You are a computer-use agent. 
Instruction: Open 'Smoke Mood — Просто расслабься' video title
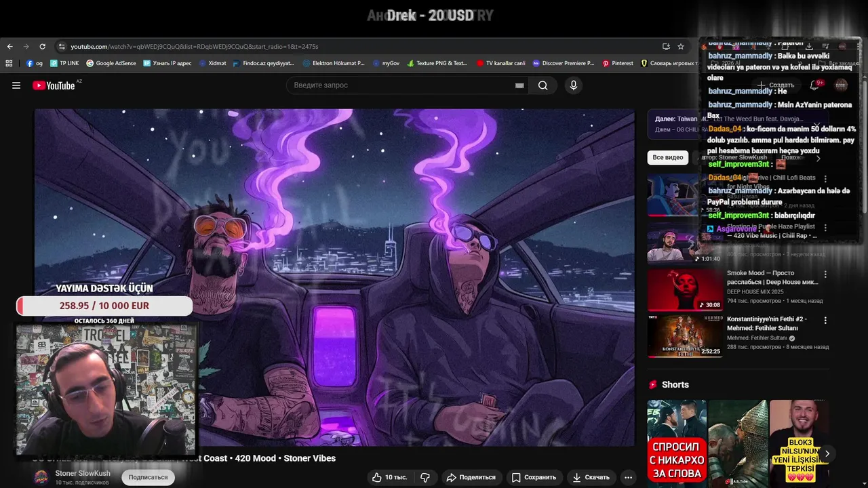[x=772, y=277]
